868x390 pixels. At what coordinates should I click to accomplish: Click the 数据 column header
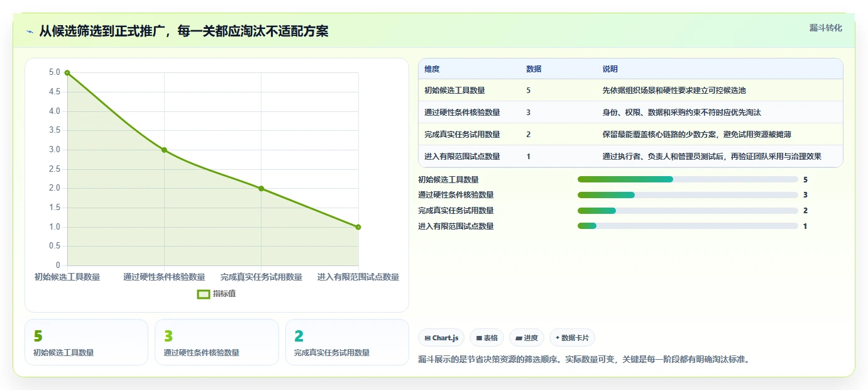[534, 69]
